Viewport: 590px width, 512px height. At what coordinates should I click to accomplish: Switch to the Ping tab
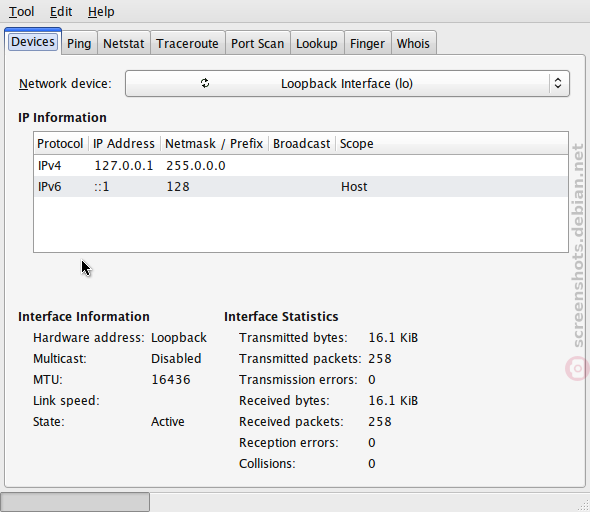[x=79, y=43]
